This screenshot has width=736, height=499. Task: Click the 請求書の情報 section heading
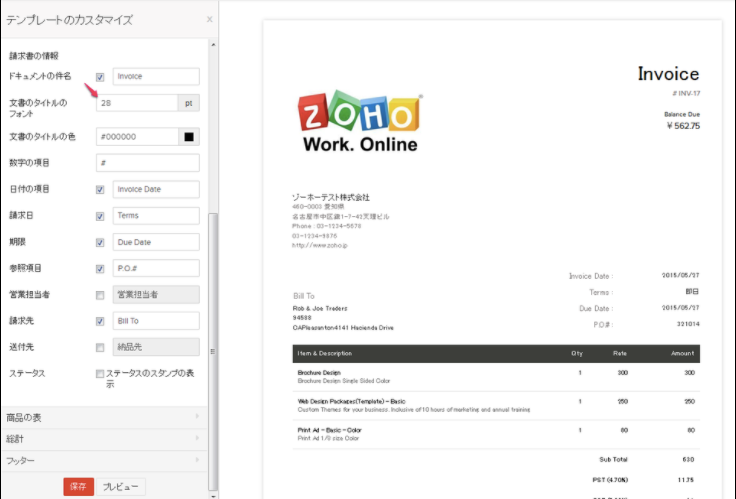point(34,56)
